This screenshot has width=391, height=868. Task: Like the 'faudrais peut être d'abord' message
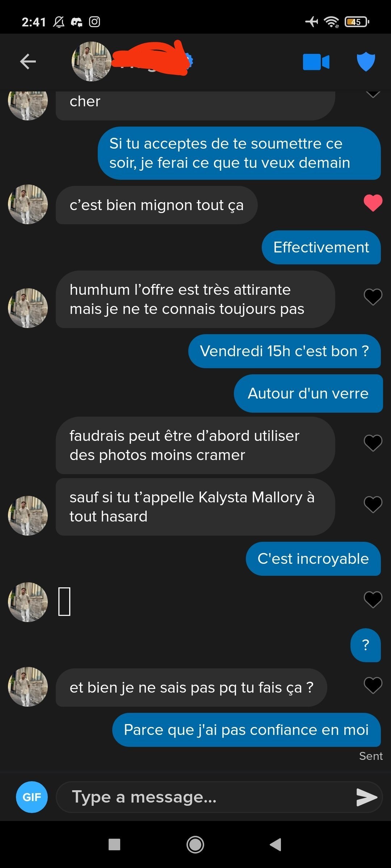click(373, 443)
